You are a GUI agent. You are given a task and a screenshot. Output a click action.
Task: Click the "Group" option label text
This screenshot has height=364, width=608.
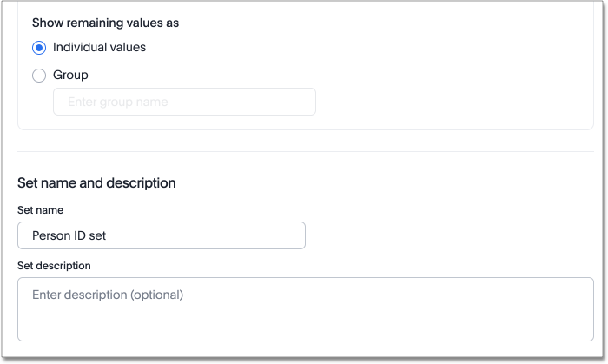tap(70, 76)
